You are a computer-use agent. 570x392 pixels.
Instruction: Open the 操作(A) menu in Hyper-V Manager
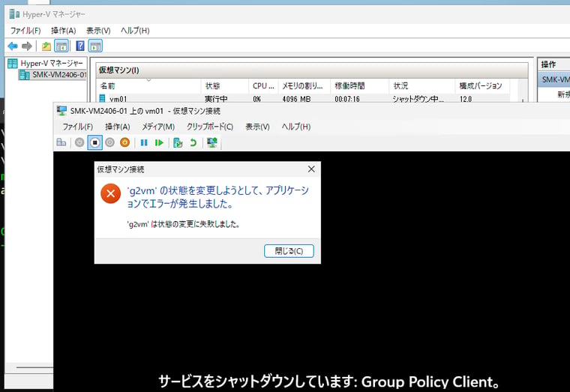point(64,31)
